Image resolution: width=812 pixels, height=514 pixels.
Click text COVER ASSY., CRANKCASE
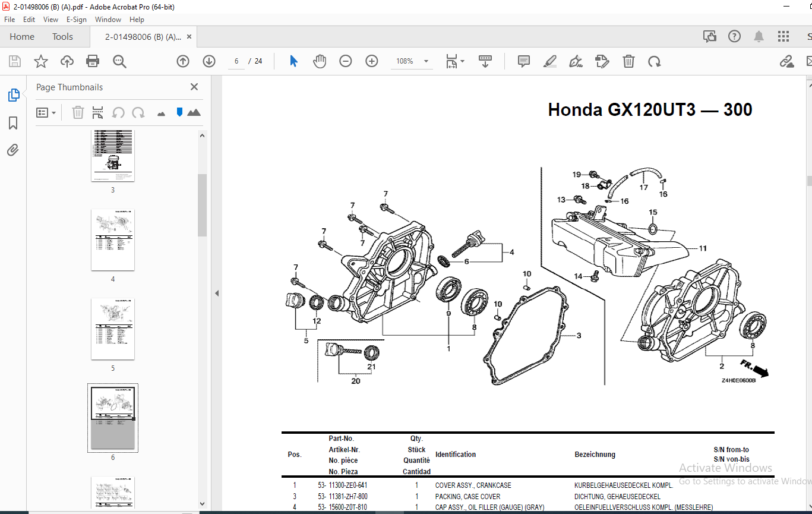(473, 485)
